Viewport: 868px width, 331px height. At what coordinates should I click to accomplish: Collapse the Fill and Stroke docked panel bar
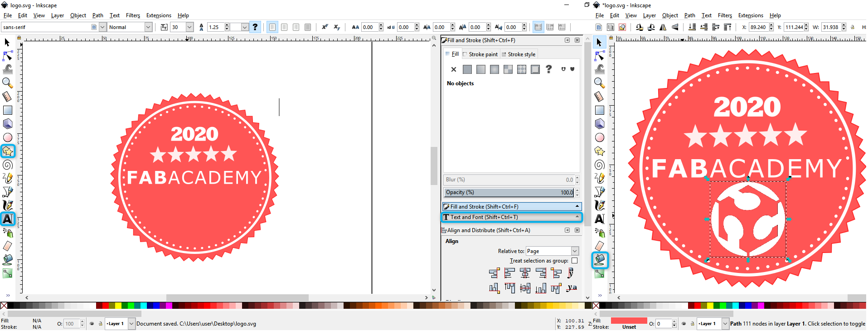[512, 207]
